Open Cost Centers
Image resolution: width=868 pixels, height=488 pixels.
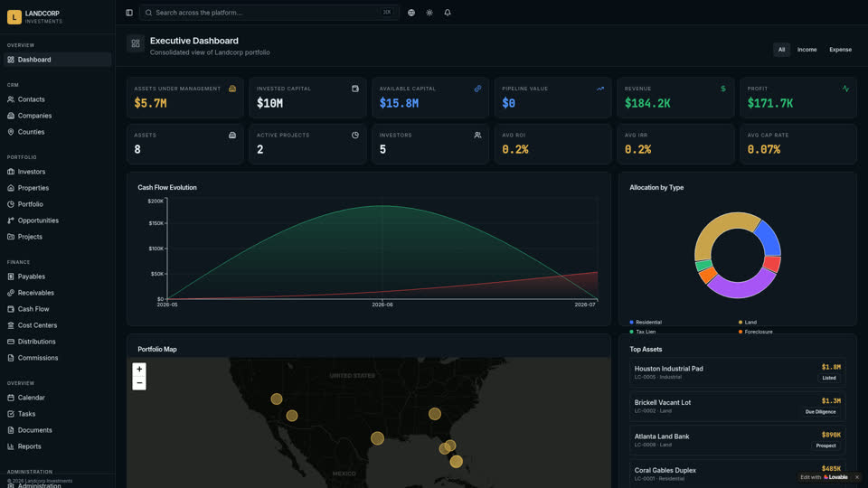pos(58,325)
